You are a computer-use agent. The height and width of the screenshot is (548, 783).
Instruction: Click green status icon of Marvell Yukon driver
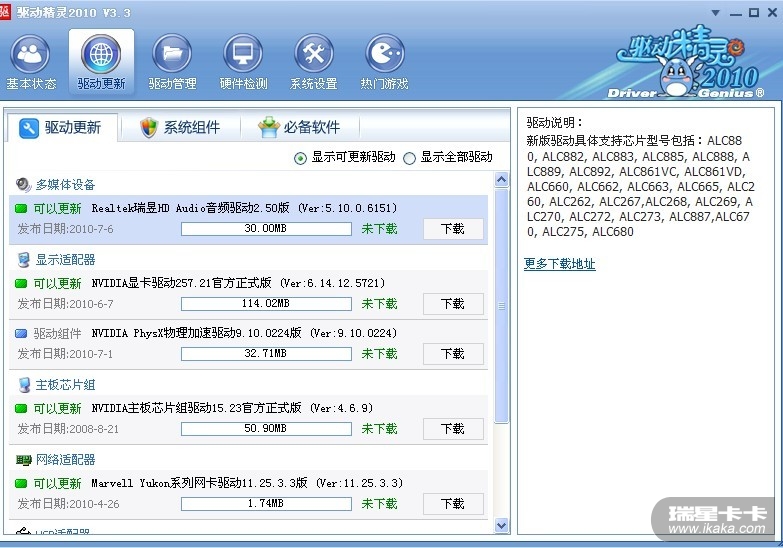(x=21, y=483)
